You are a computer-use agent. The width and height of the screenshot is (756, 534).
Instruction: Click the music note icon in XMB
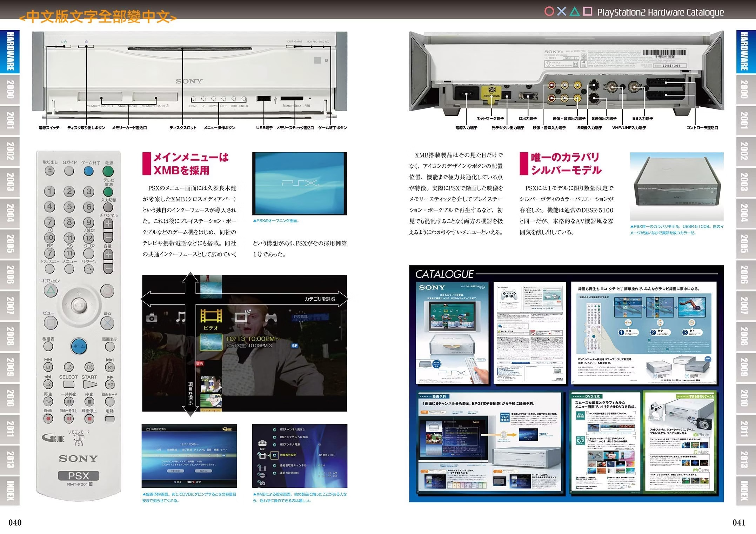(181, 317)
